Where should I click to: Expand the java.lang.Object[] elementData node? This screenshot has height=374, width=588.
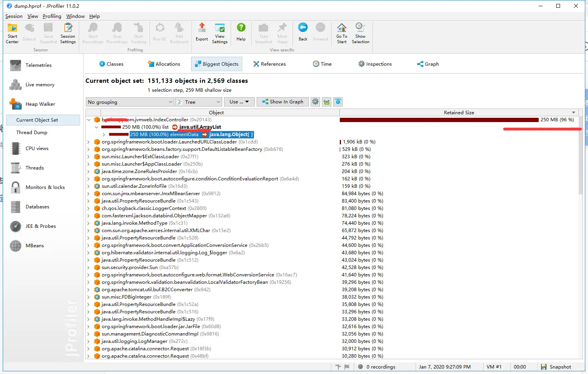pyautogui.click(x=104, y=135)
